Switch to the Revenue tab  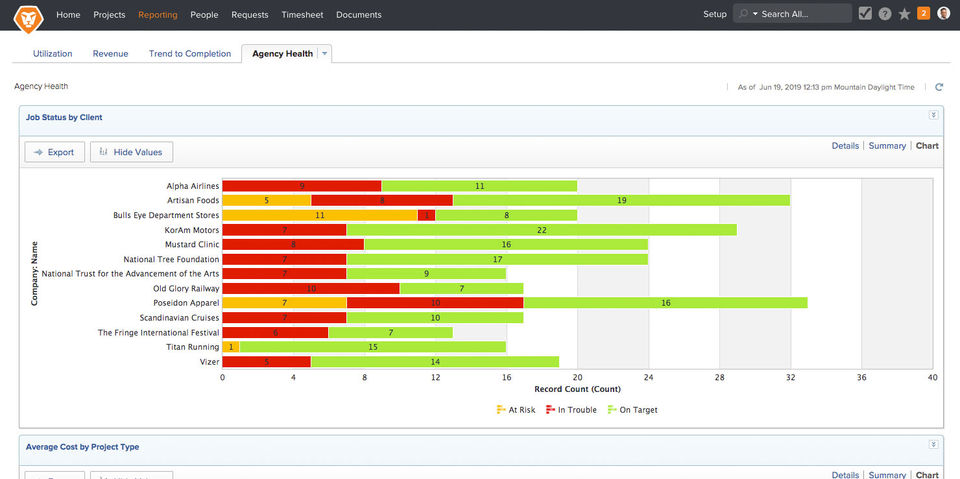coord(111,54)
